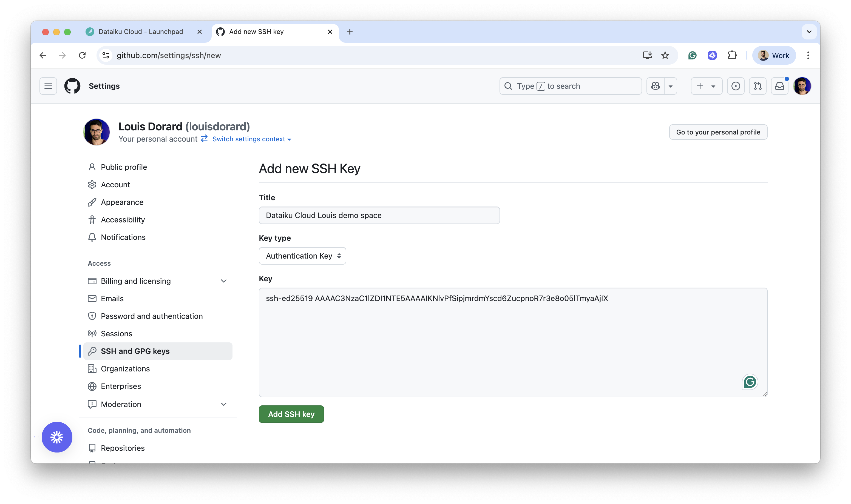Click the Add SSH key button
Image resolution: width=851 pixels, height=504 pixels.
pyautogui.click(x=291, y=414)
